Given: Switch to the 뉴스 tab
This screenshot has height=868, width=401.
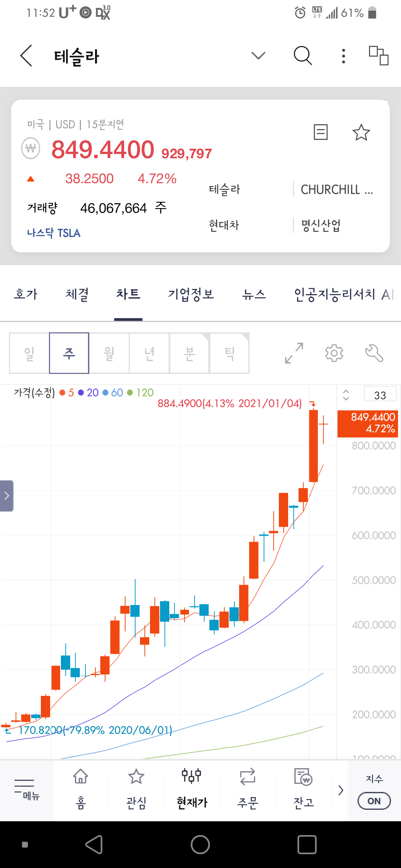Looking at the screenshot, I should (x=254, y=294).
